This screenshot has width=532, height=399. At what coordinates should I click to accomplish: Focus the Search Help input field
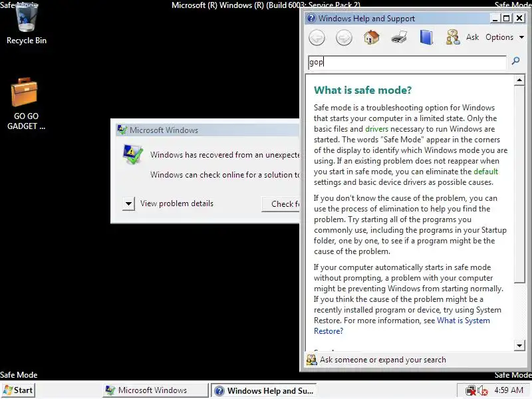click(407, 63)
